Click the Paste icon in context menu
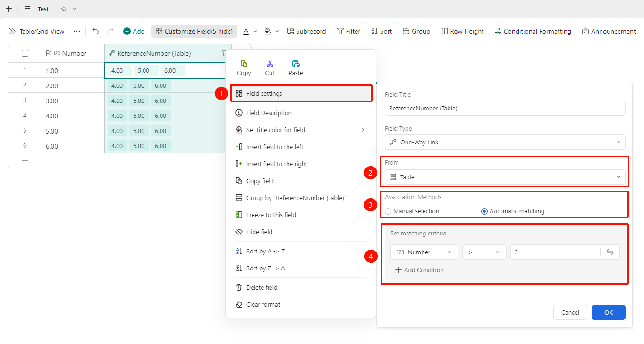644x344 pixels. (x=296, y=64)
